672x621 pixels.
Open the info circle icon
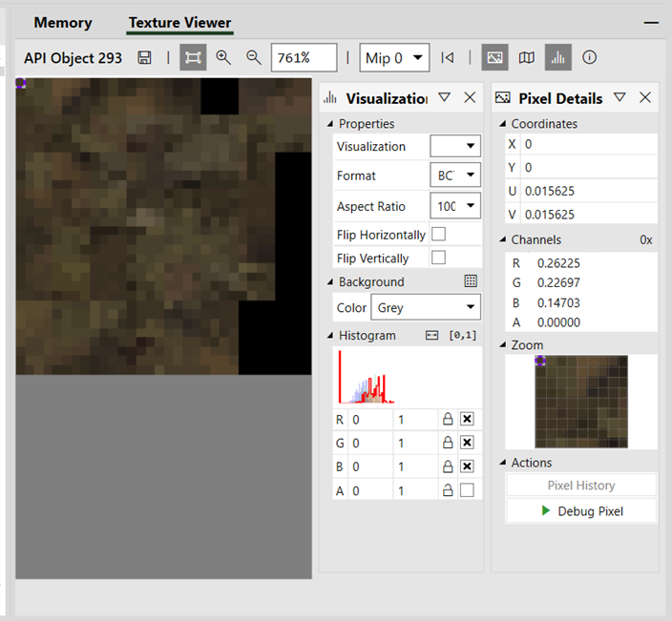(x=589, y=57)
